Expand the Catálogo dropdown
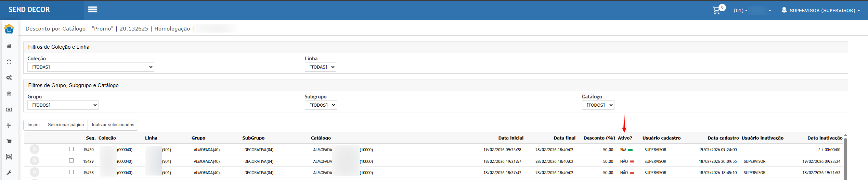 coord(598,105)
